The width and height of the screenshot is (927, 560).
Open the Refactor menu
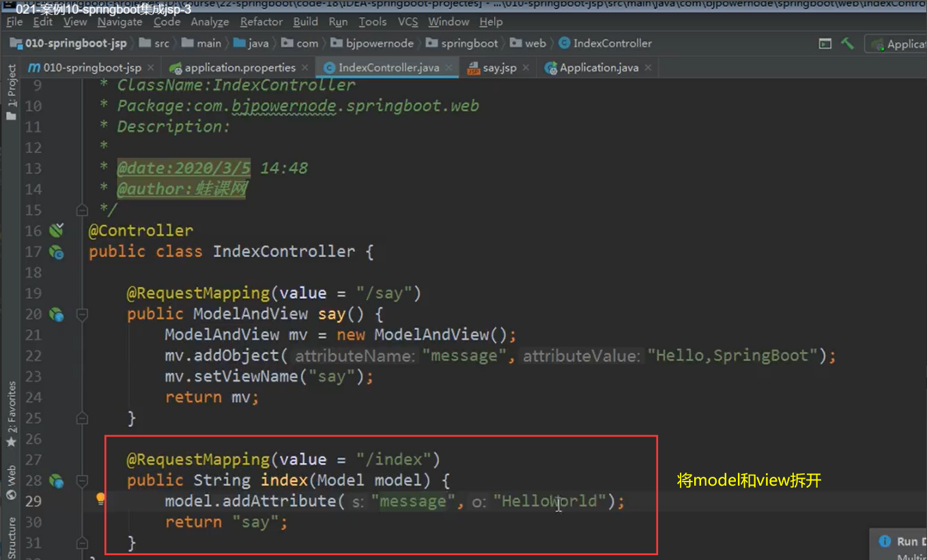(x=261, y=22)
